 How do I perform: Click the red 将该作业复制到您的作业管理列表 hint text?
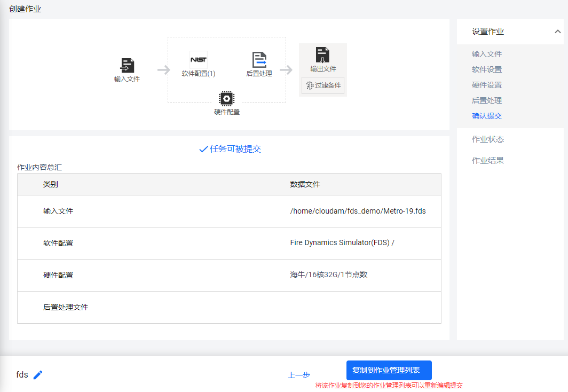(389, 386)
